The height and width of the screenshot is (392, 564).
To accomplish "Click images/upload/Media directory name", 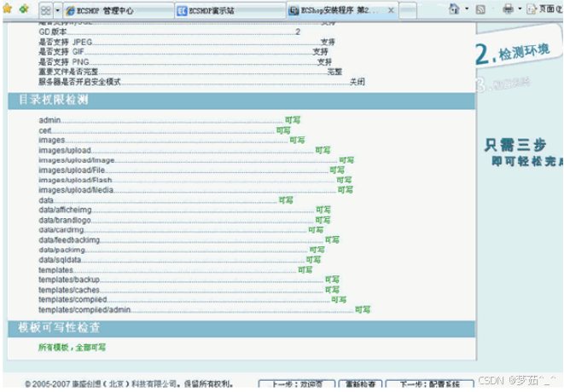I will (76, 190).
